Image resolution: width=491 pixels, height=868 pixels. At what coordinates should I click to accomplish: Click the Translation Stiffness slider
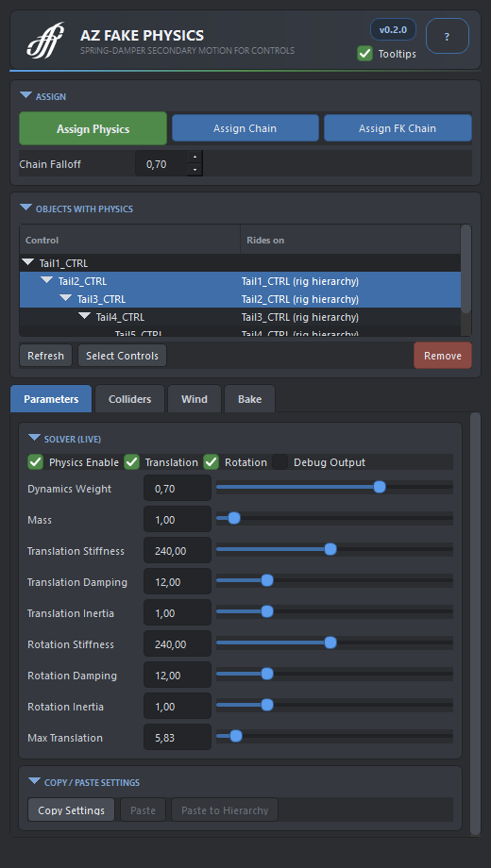tap(334, 549)
